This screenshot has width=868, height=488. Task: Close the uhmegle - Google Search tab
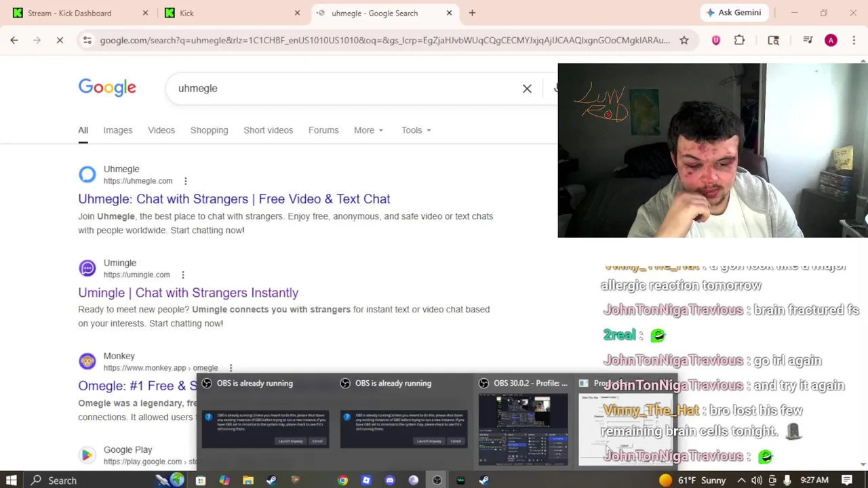(x=449, y=13)
